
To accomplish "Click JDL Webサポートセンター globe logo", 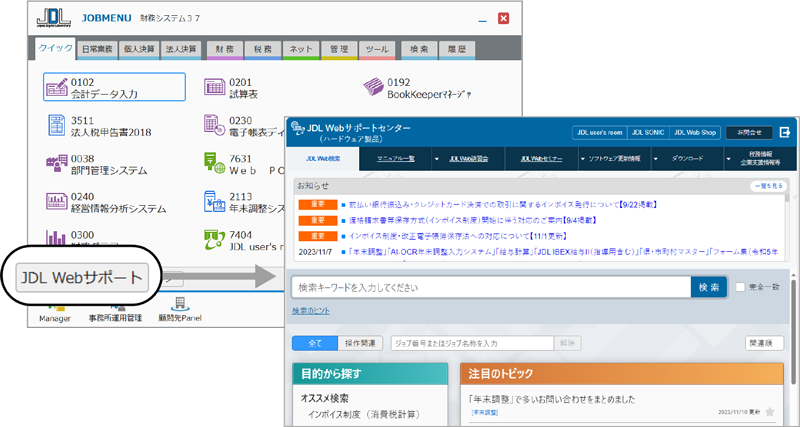I will tap(297, 129).
